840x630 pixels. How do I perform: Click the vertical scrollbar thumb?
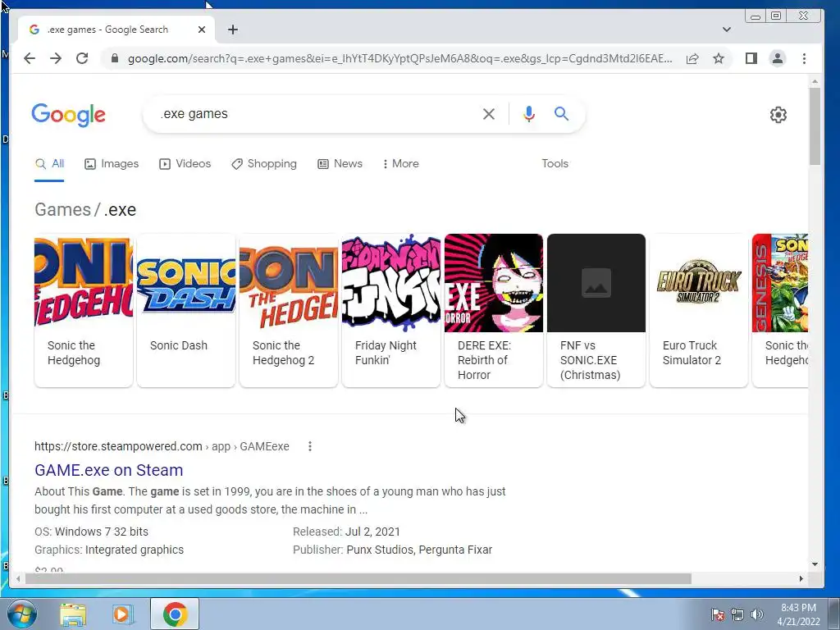pos(815,127)
